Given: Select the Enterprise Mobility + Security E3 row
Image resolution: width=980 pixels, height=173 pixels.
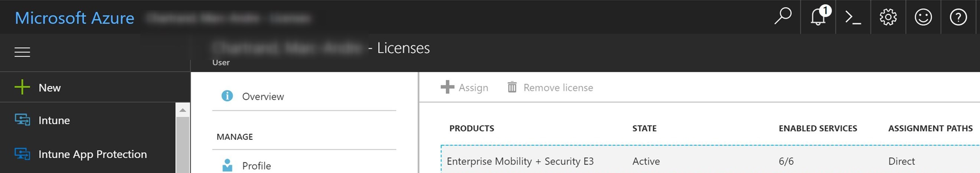Looking at the screenshot, I should coord(710,161).
